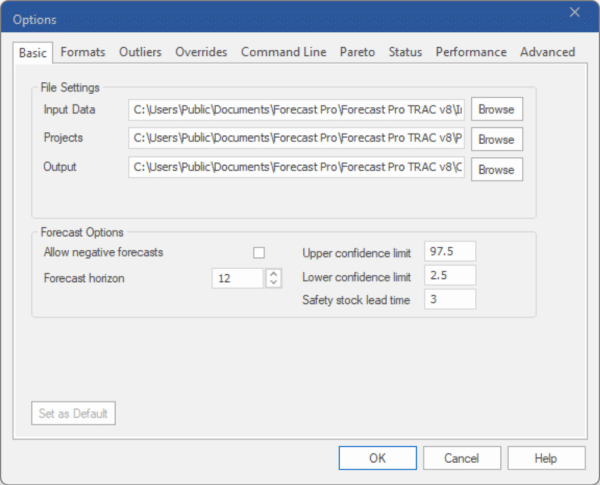600x485 pixels.
Task: Open the Outliers tab
Action: tap(140, 52)
